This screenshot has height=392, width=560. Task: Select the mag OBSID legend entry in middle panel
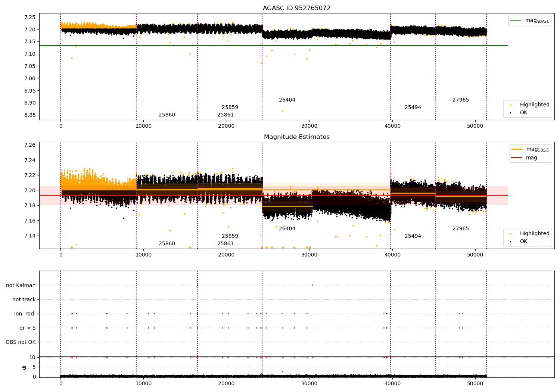click(530, 149)
